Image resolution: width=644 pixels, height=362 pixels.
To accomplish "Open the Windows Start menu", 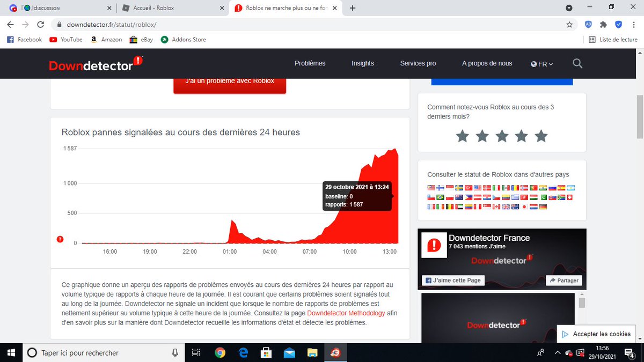I will pos(10,352).
